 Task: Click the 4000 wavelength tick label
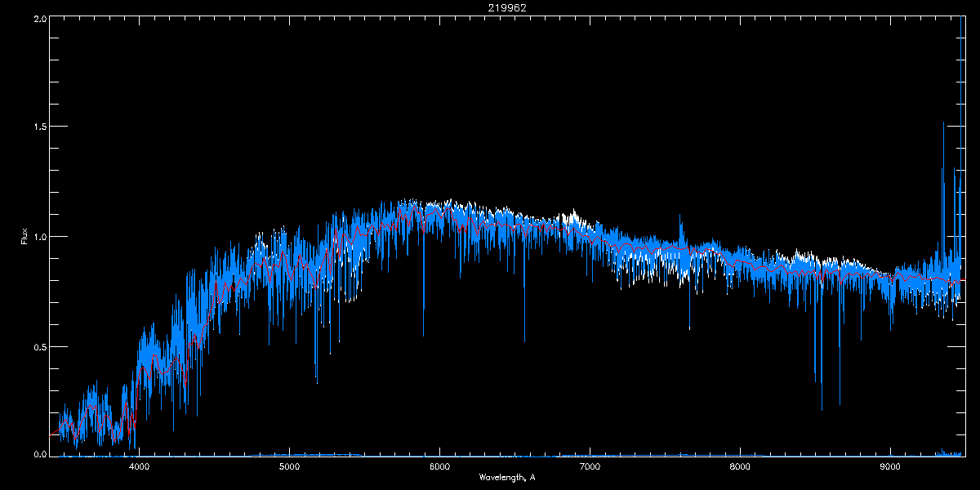[139, 467]
